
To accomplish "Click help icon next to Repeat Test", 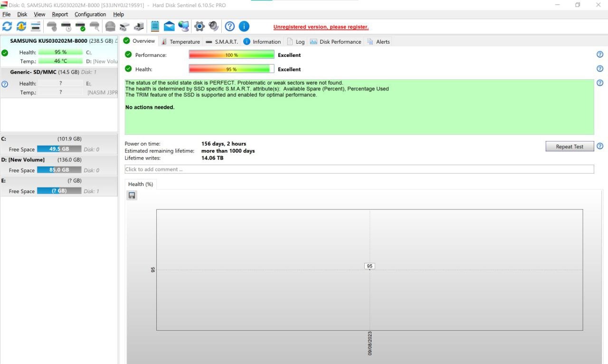I will 600,146.
